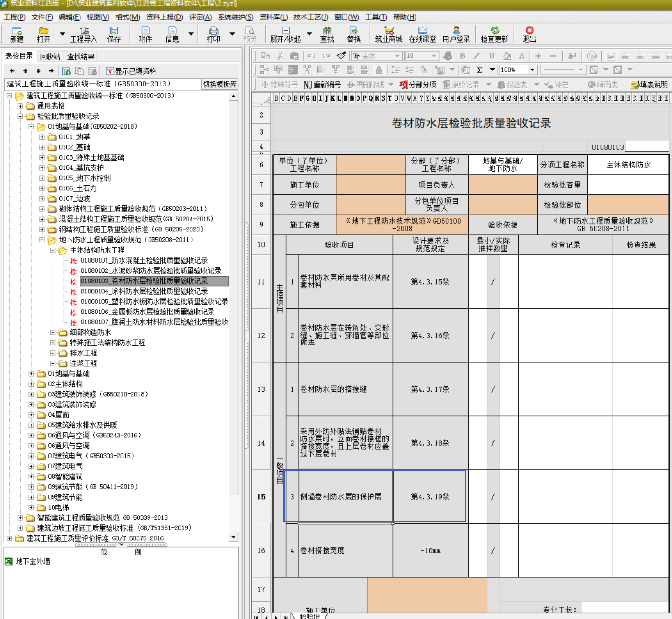The image size is (672, 619).
Task: Click 检查更新 check update icon
Action: tap(495, 34)
